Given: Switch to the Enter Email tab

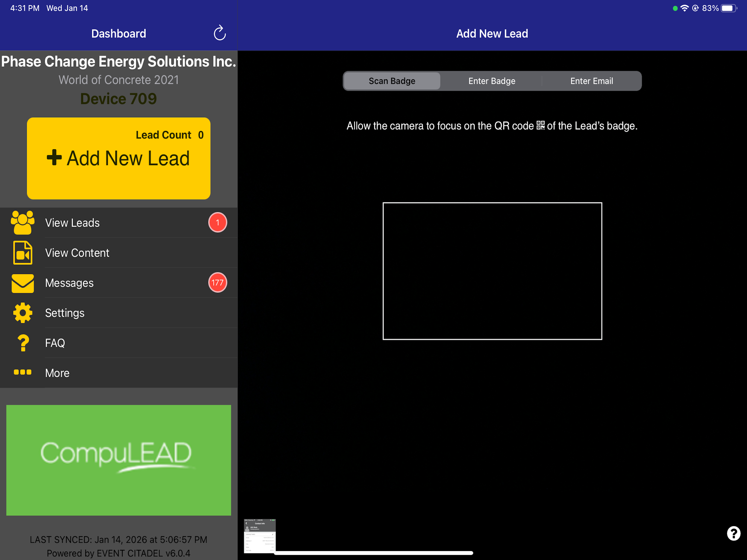Looking at the screenshot, I should (x=591, y=81).
